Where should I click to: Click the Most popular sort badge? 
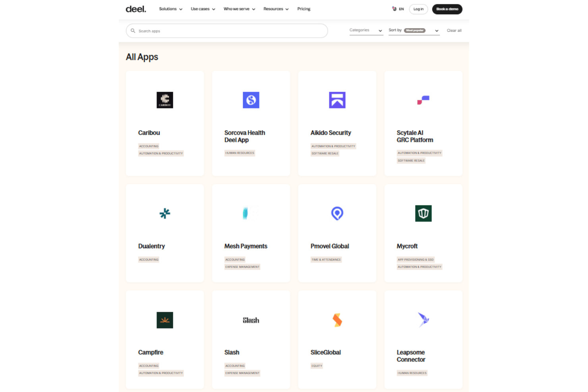(415, 31)
